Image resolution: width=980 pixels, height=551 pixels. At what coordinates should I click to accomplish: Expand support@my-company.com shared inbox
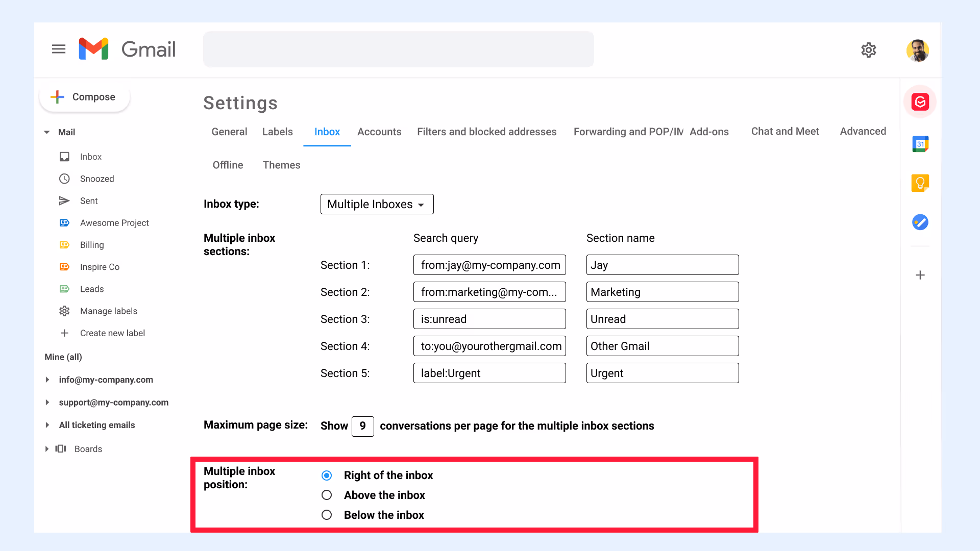(x=47, y=402)
